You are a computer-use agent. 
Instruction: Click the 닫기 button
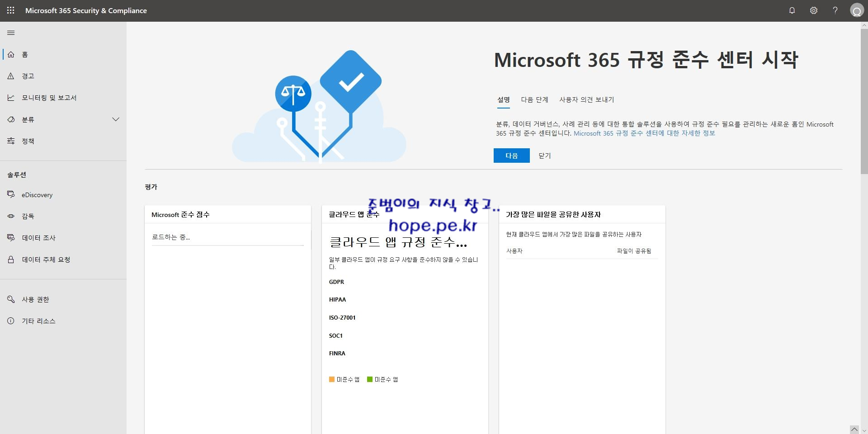pyautogui.click(x=545, y=156)
